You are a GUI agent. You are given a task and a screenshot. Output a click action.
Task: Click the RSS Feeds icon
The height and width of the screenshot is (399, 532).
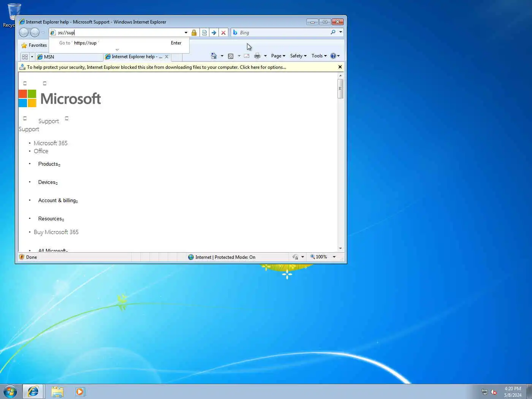(231, 56)
